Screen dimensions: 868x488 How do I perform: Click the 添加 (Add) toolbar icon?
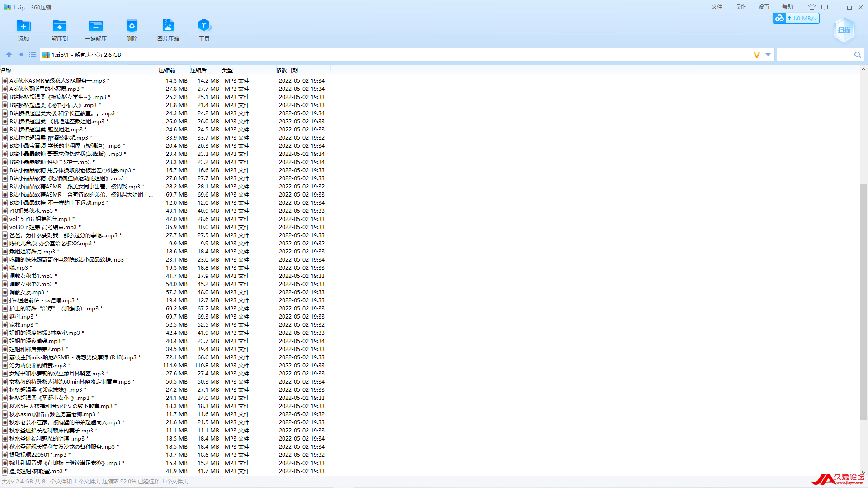24,30
